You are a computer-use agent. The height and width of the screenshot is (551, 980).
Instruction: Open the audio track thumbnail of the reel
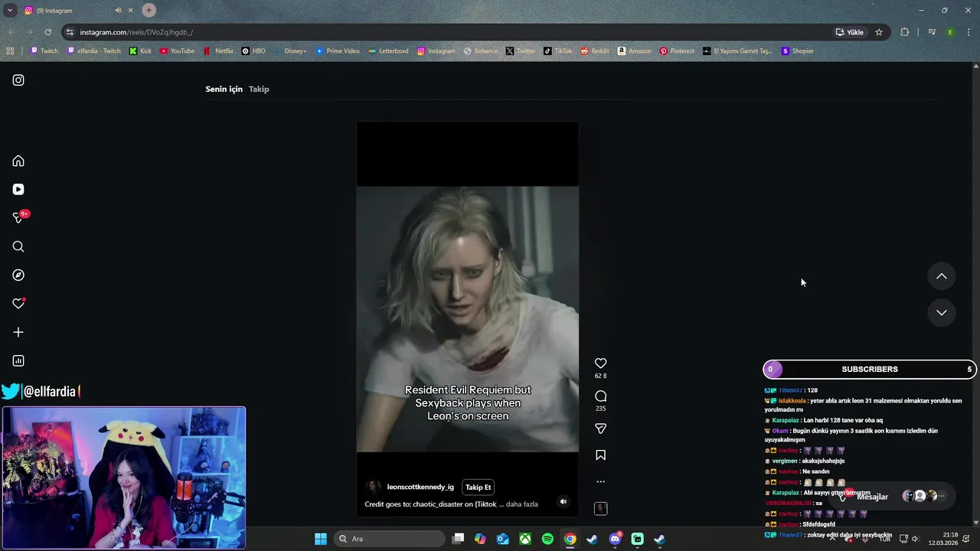click(x=600, y=509)
